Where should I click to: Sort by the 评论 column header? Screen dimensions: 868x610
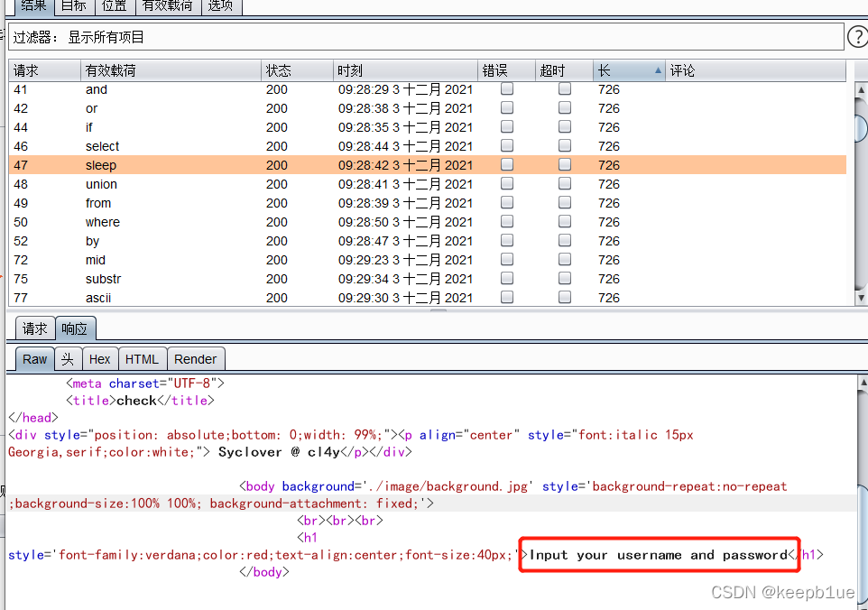(755, 70)
